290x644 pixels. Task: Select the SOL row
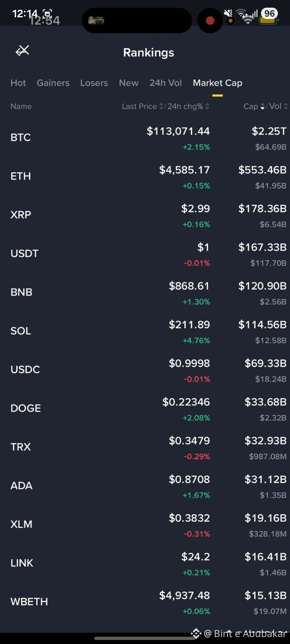click(x=145, y=331)
